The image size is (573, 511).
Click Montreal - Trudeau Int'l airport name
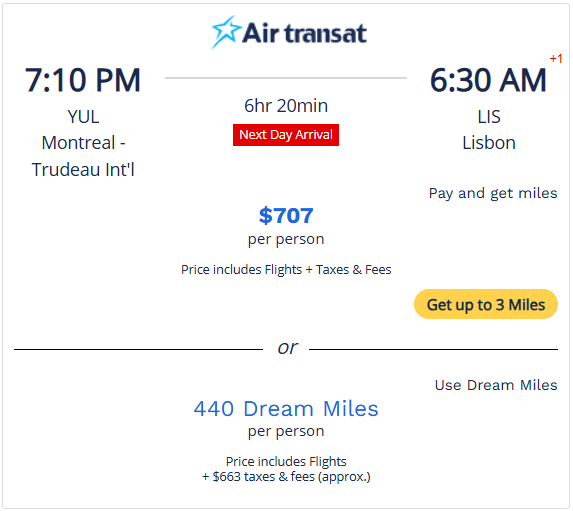coord(83,156)
